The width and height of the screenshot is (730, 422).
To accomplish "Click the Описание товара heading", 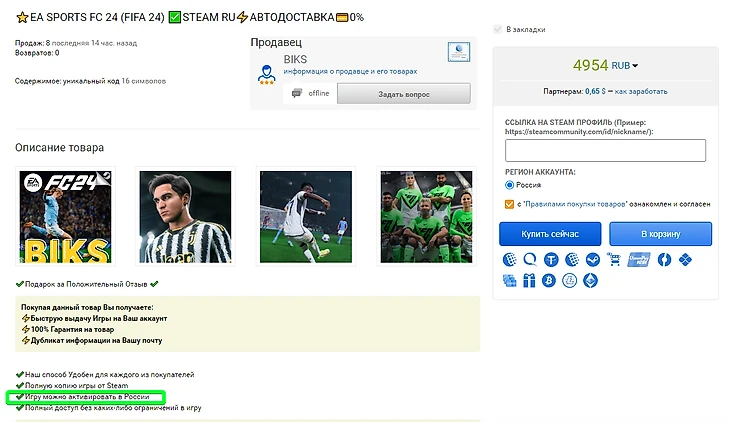I will 60,148.
